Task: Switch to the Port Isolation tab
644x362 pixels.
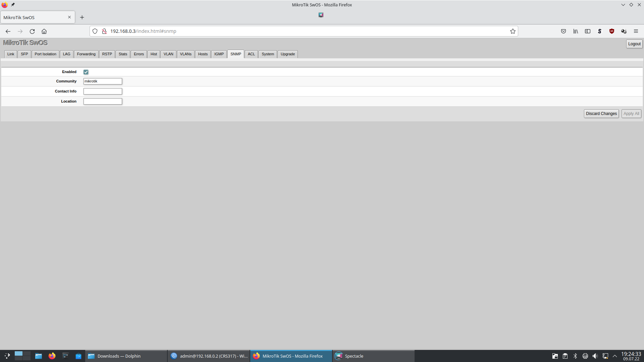Action: click(x=45, y=54)
